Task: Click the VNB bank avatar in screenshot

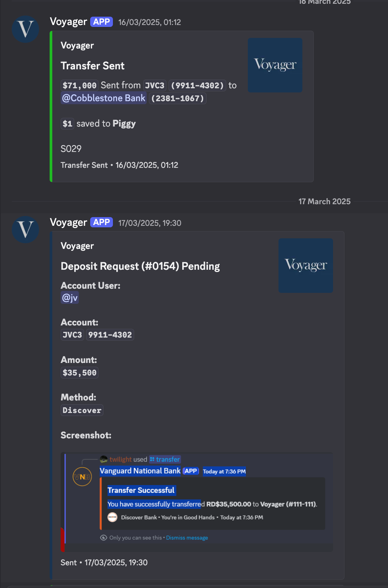Action: click(x=82, y=477)
